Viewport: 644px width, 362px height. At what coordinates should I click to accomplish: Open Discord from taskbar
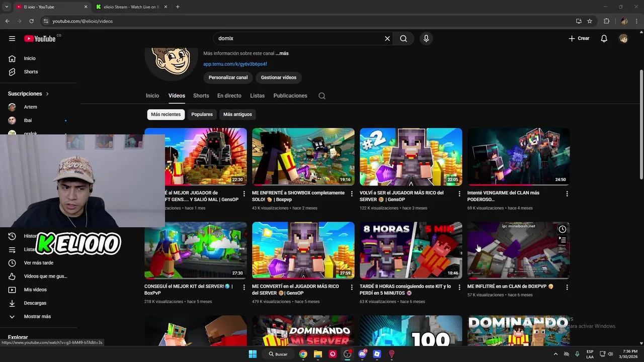click(x=362, y=354)
